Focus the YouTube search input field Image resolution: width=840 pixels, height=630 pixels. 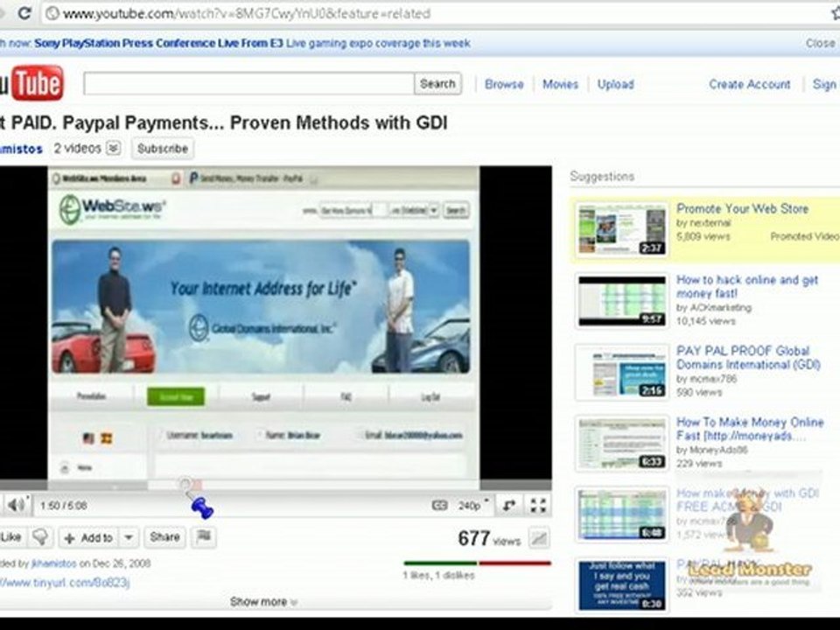pyautogui.click(x=249, y=84)
